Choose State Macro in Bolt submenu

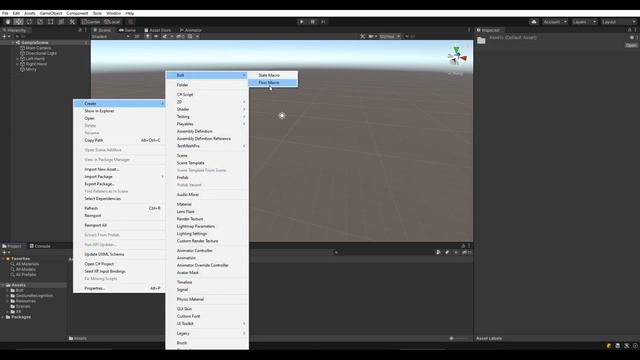point(273,75)
